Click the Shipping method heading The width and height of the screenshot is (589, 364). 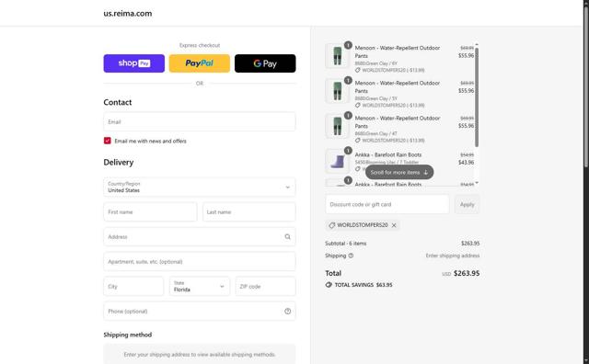(128, 335)
